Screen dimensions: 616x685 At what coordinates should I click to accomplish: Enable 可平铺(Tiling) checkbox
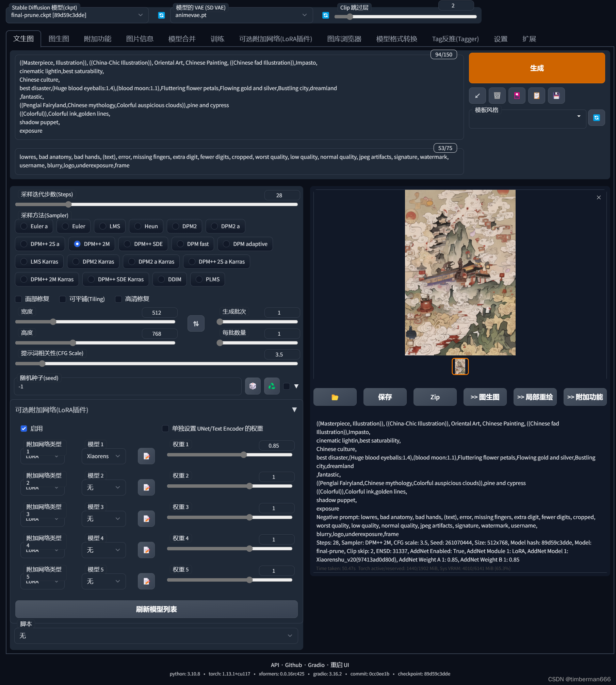63,299
